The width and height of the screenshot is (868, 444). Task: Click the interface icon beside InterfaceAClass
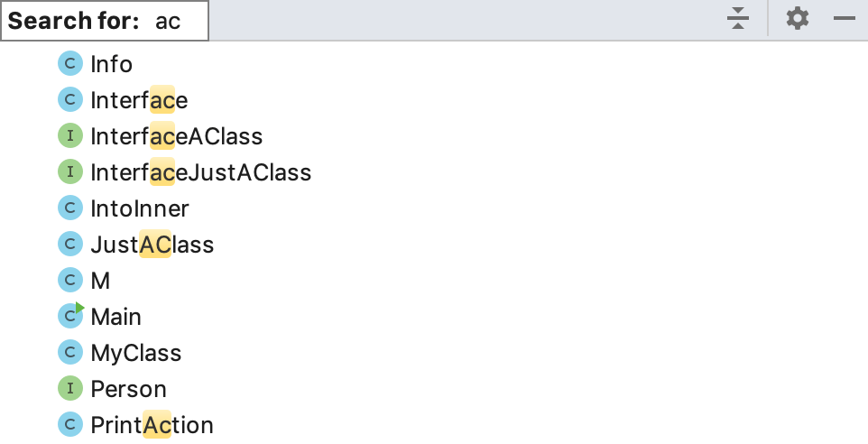point(70,136)
